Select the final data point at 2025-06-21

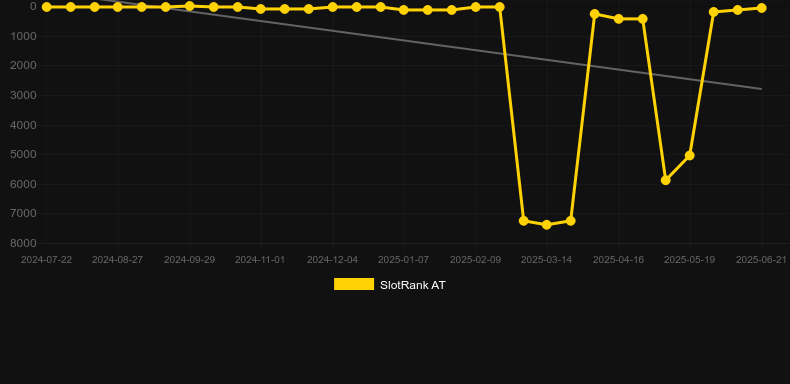[761, 8]
